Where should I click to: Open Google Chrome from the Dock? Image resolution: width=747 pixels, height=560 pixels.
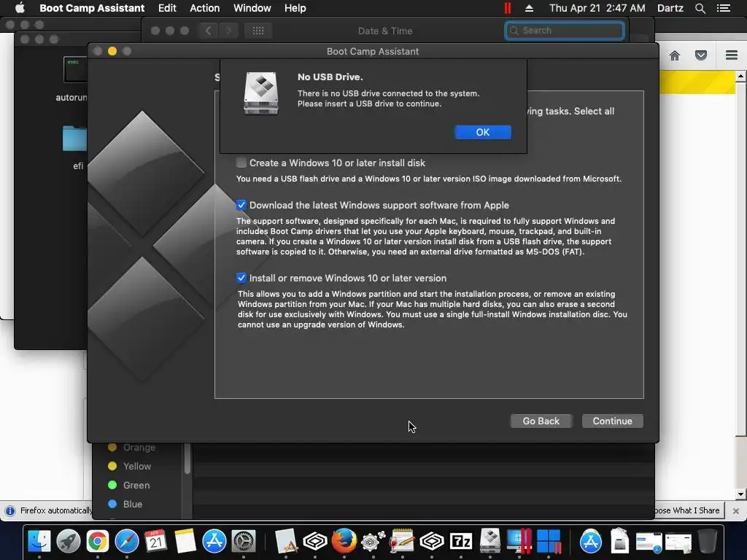coord(97,541)
